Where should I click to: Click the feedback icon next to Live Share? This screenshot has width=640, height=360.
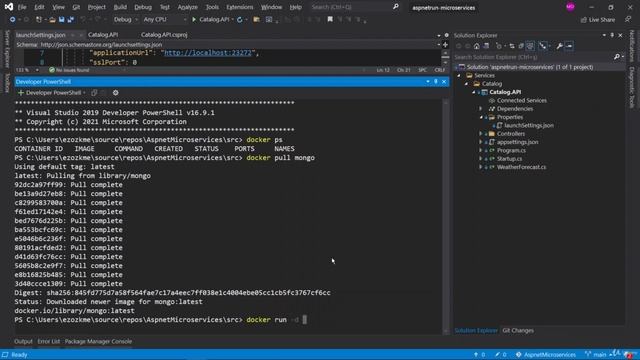click(x=628, y=20)
